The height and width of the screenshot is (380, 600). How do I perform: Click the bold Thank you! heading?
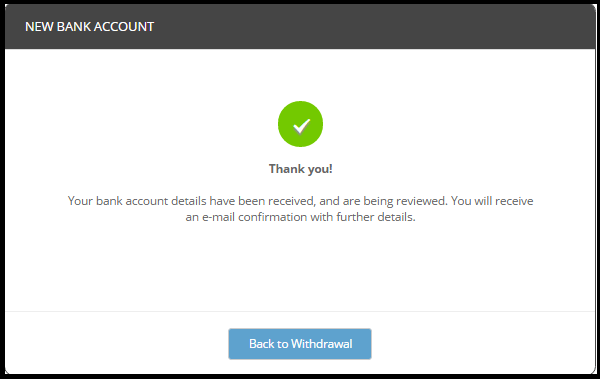point(300,169)
